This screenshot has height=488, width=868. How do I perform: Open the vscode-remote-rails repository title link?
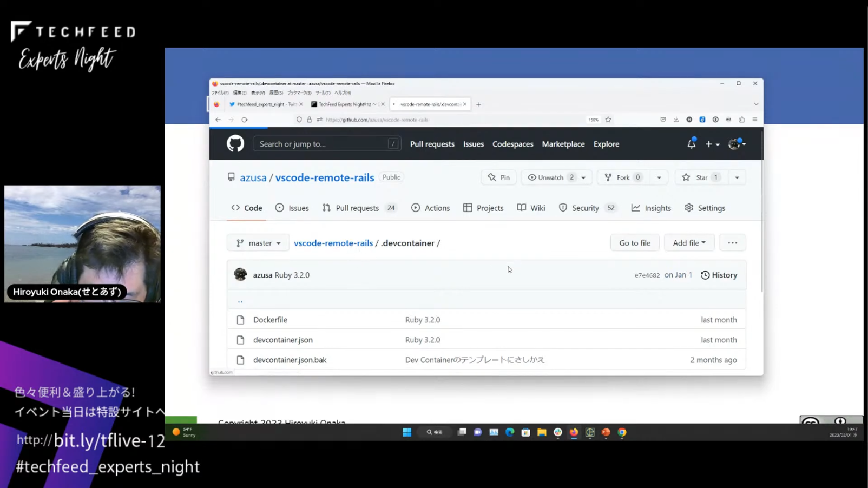pos(325,177)
